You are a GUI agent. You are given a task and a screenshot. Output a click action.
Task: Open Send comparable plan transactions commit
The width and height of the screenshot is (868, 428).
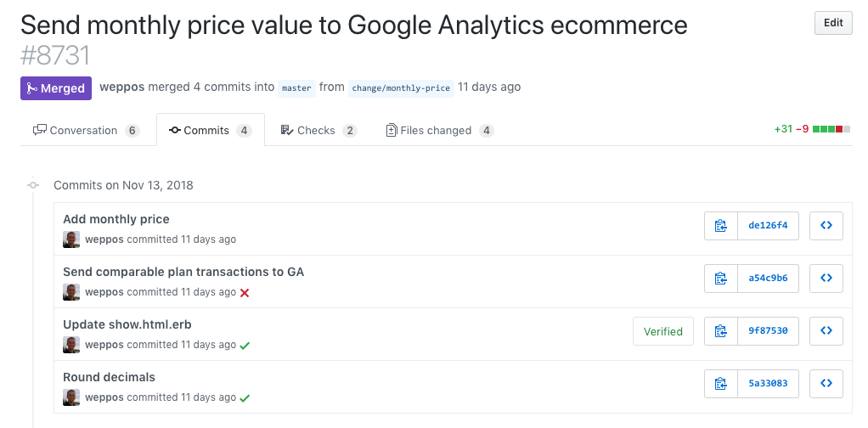pyautogui.click(x=183, y=272)
